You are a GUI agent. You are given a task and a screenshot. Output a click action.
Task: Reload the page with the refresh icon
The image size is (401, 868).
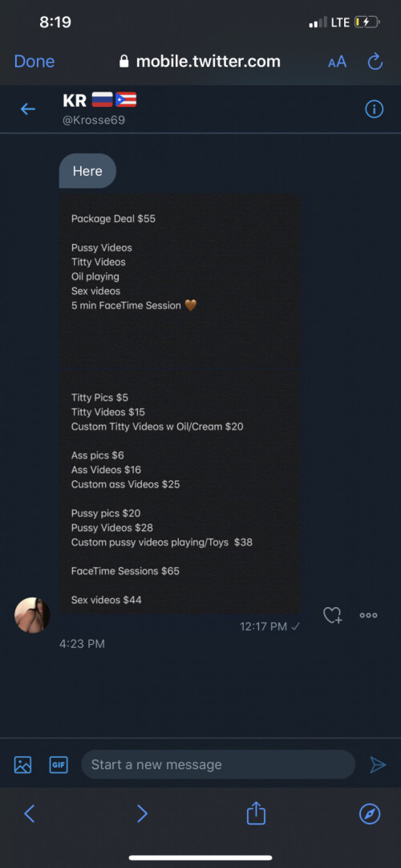(x=375, y=62)
